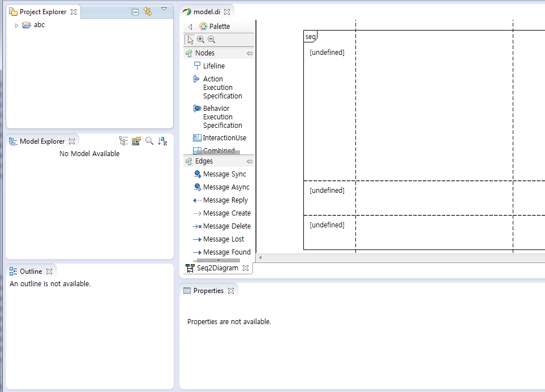545x392 pixels.
Task: Open the search icon in Model Explorer
Action: click(149, 141)
